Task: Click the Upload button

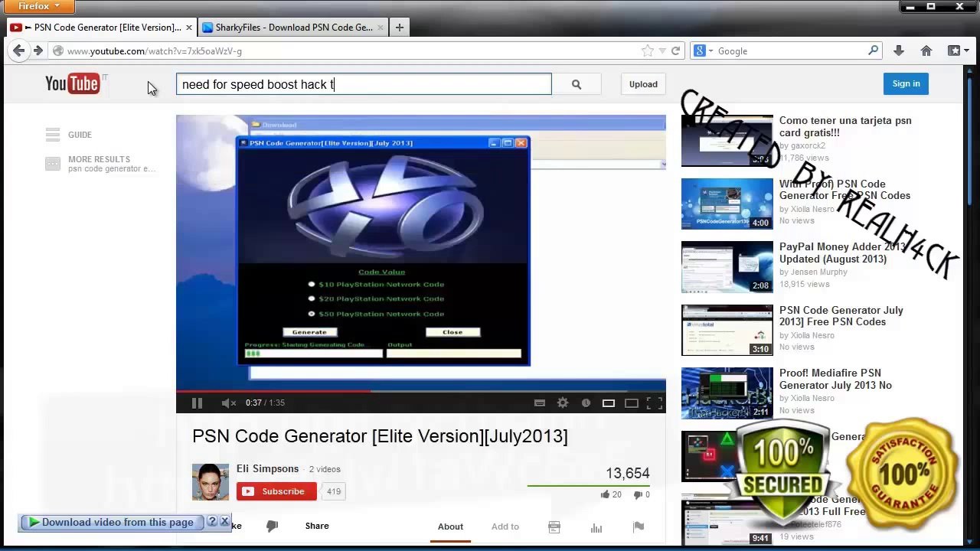Action: (x=643, y=84)
